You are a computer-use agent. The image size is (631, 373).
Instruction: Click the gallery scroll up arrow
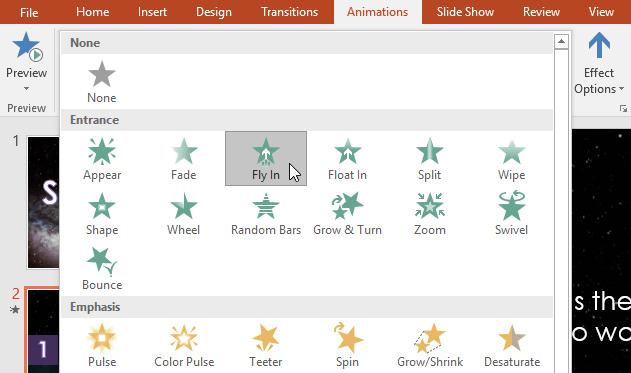click(x=561, y=41)
